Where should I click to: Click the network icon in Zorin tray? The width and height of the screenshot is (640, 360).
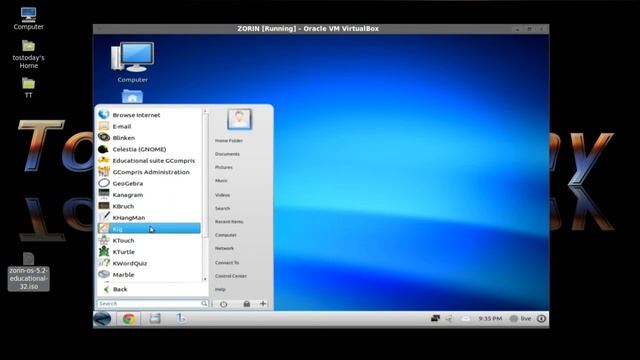pos(435,318)
